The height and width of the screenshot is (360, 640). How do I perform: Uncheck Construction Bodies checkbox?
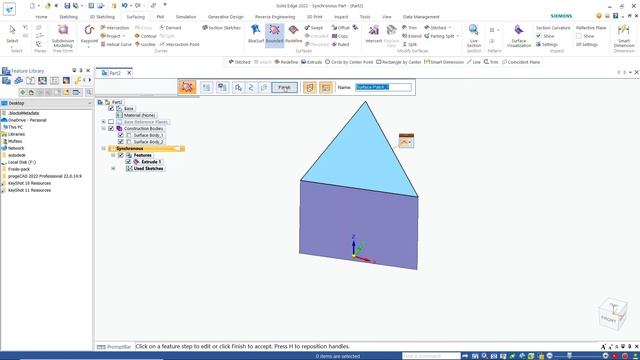click(111, 128)
